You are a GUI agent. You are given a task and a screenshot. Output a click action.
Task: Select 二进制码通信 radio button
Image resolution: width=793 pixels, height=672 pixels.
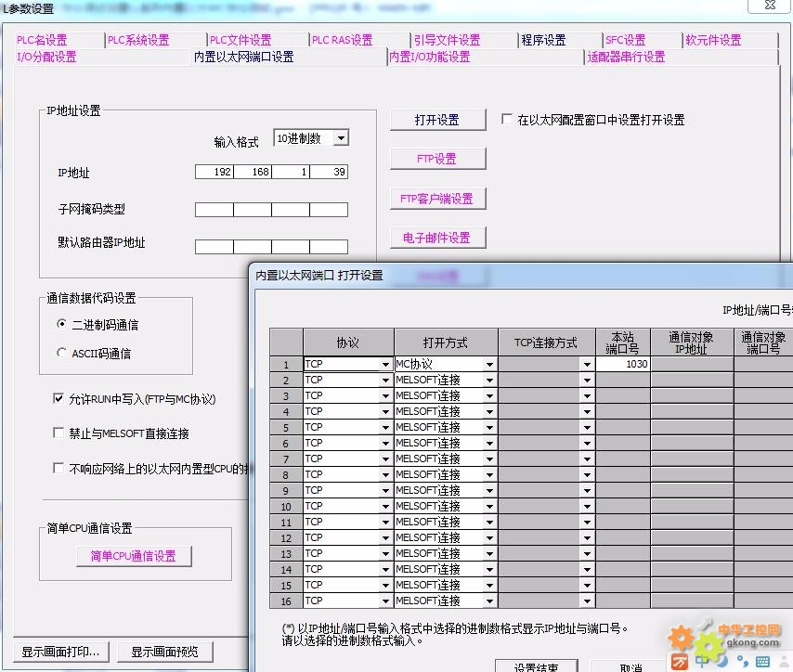61,324
